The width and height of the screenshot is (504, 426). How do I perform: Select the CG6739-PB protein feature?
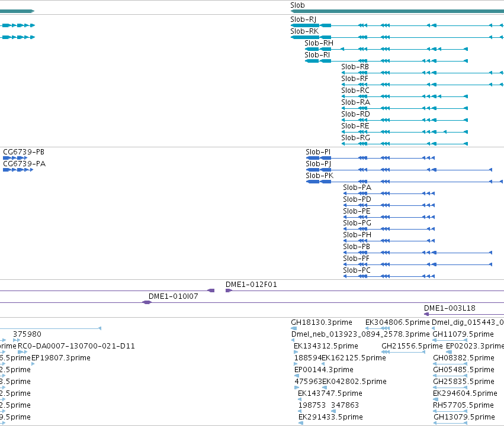point(15,158)
